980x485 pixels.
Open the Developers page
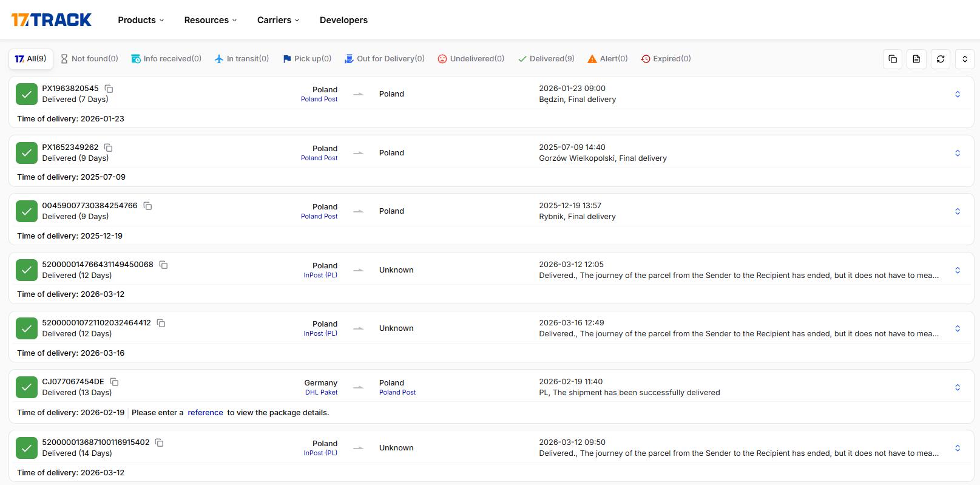click(343, 20)
